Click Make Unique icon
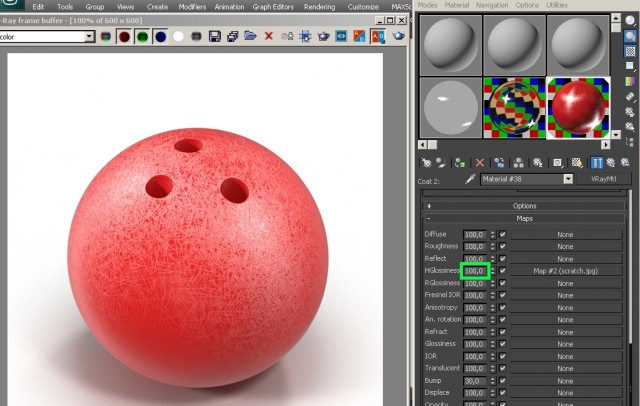Screen dimensions: 640x406 tap(519, 163)
